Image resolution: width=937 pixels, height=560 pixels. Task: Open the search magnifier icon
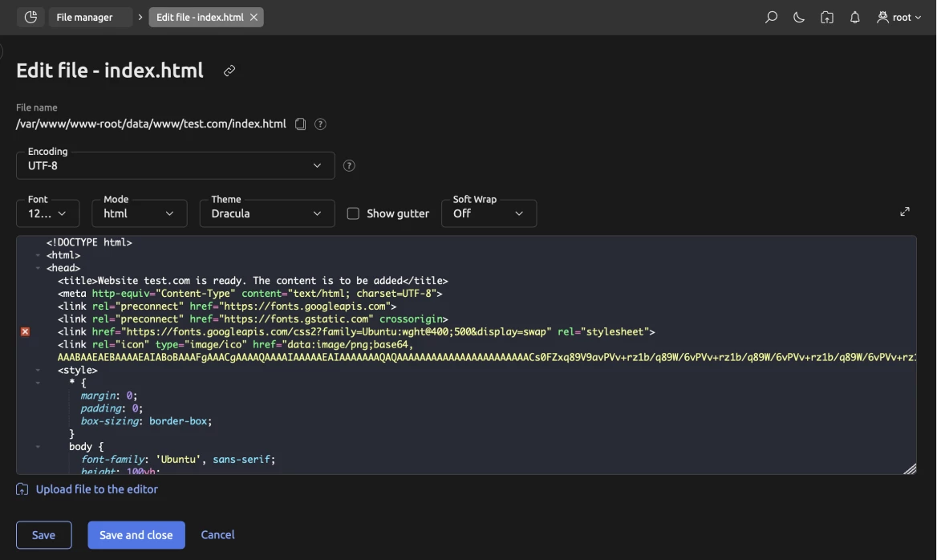pyautogui.click(x=771, y=18)
